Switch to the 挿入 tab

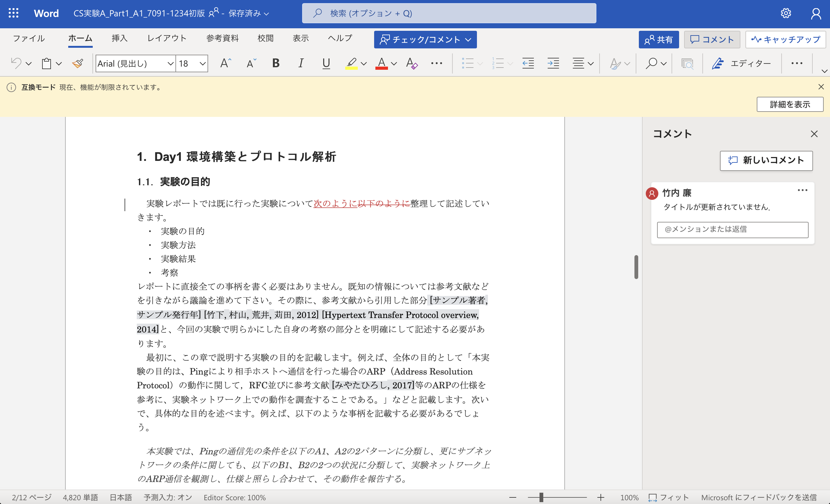tap(119, 38)
